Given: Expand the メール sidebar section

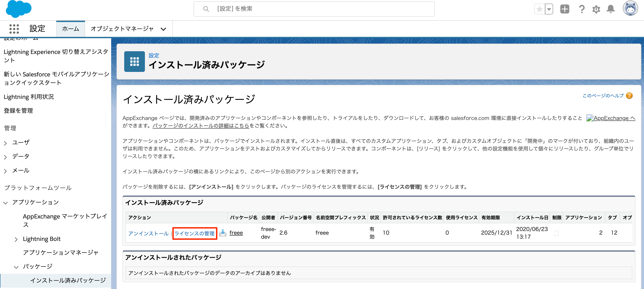Looking at the screenshot, I should 5,171.
